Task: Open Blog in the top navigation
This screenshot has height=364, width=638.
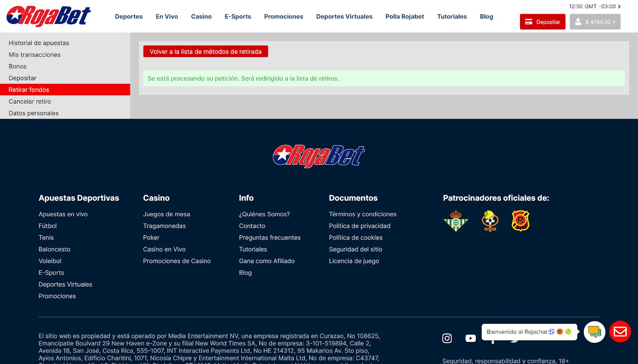Action: 486,16
